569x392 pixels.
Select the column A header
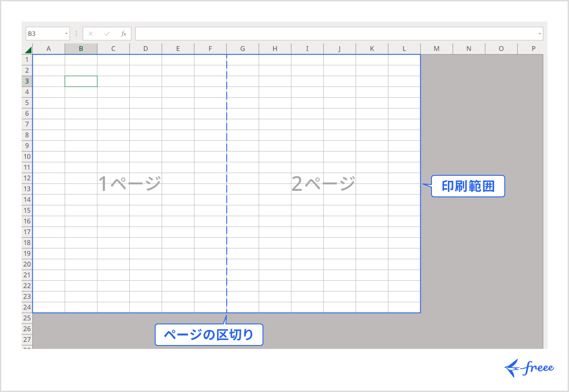(x=48, y=48)
